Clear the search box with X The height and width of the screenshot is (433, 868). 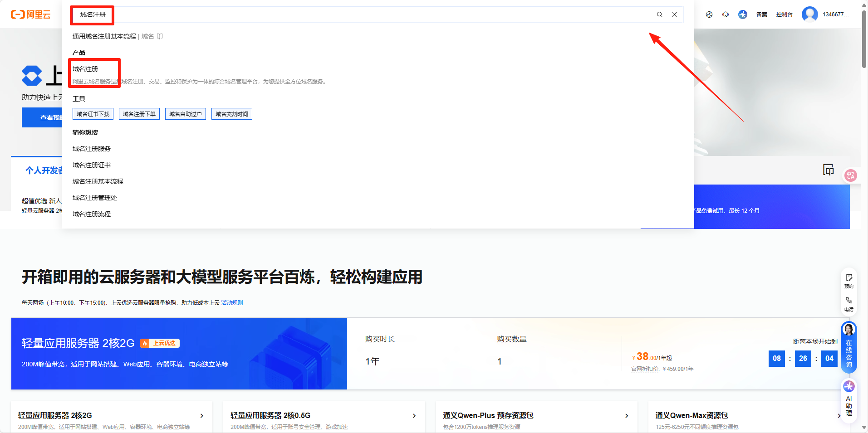click(674, 15)
